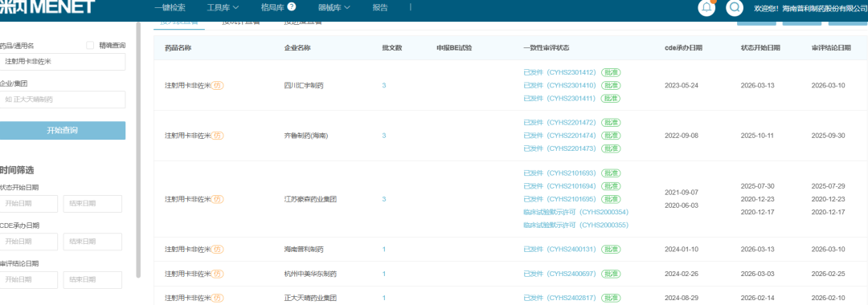Click 批文数 3 for 齐鲁制药(海南)
Image resolution: width=868 pixels, height=305 pixels.
pyautogui.click(x=383, y=136)
